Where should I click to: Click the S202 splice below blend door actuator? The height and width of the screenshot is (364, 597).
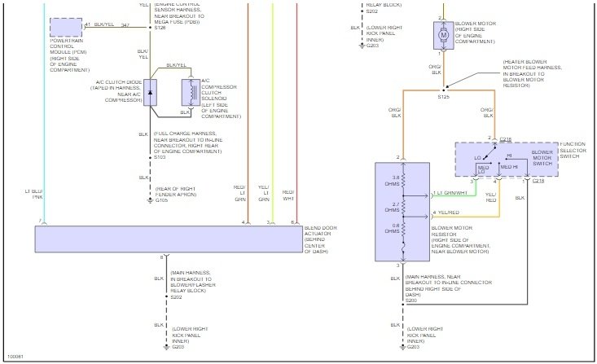point(166,296)
